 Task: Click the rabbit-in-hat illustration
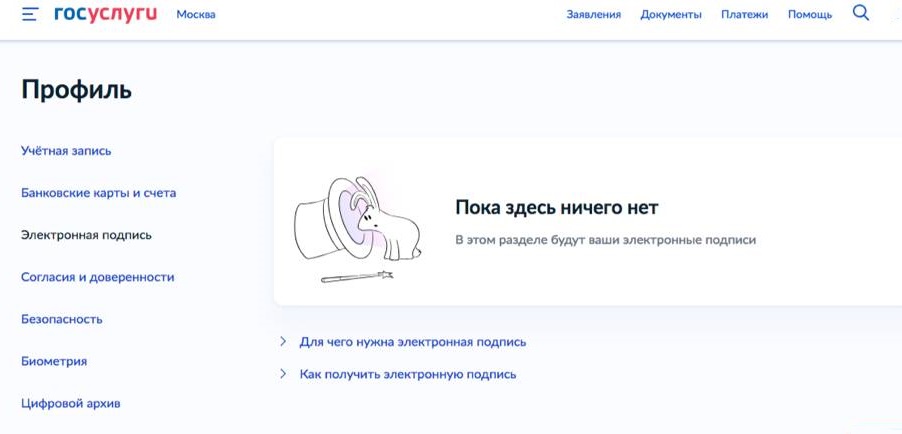click(x=358, y=229)
